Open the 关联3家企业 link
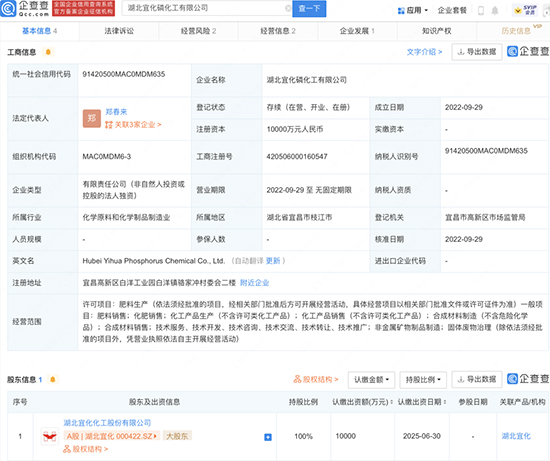Screen dimensions: 550x461 coord(133,125)
